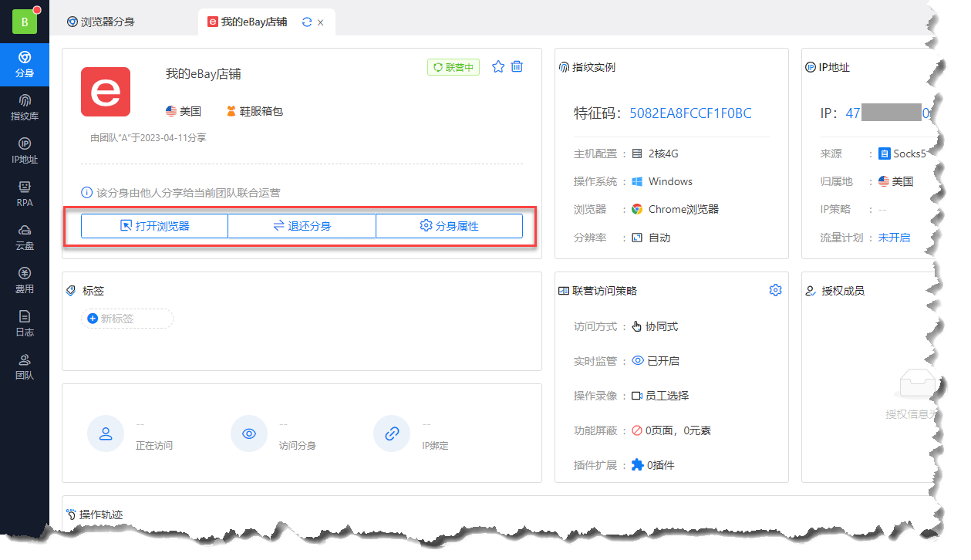Screen dimensions: 971x560
Task: Refresh the 我的eBay店铺 tab
Action: (x=306, y=22)
